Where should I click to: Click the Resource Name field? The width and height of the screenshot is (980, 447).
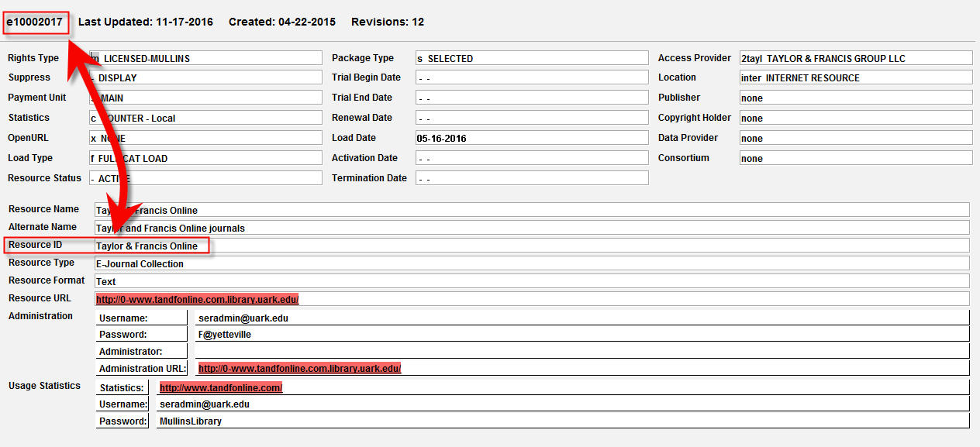pyautogui.click(x=532, y=210)
